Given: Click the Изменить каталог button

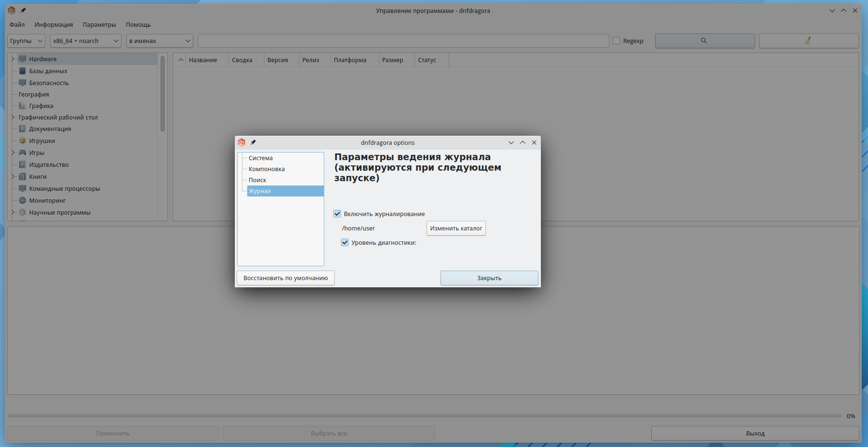Looking at the screenshot, I should (456, 228).
